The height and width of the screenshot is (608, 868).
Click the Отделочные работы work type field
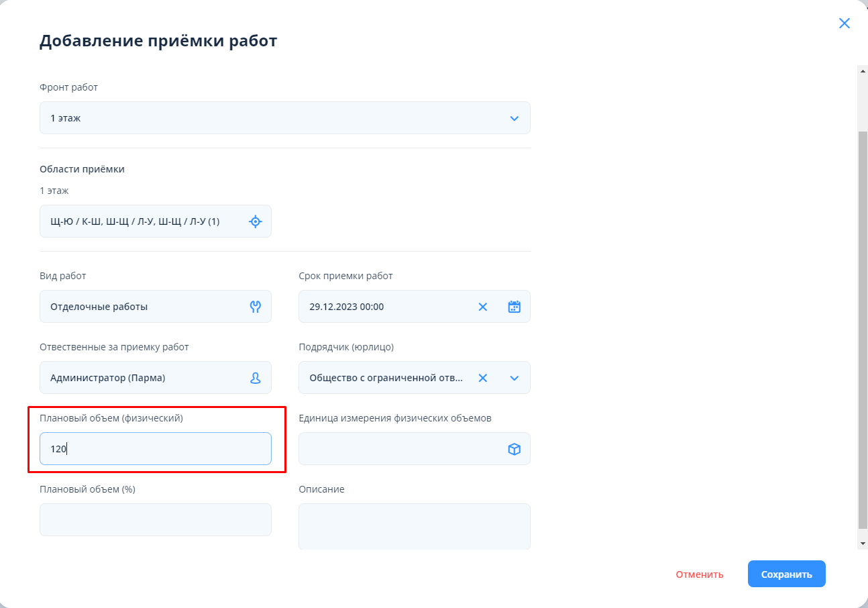pyautogui.click(x=144, y=307)
